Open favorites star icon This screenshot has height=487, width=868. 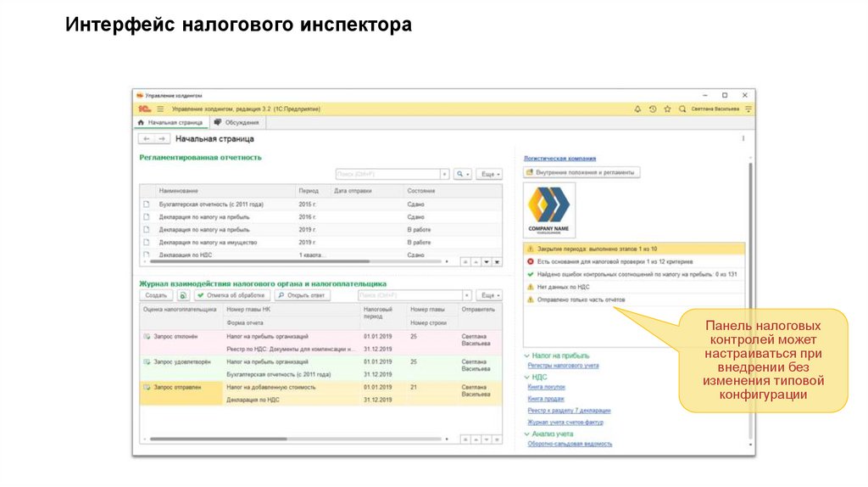coord(667,109)
